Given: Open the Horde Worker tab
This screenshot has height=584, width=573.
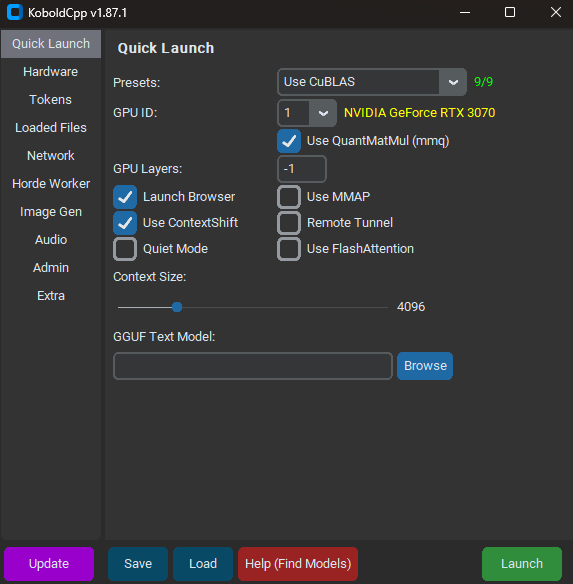Looking at the screenshot, I should [x=51, y=183].
